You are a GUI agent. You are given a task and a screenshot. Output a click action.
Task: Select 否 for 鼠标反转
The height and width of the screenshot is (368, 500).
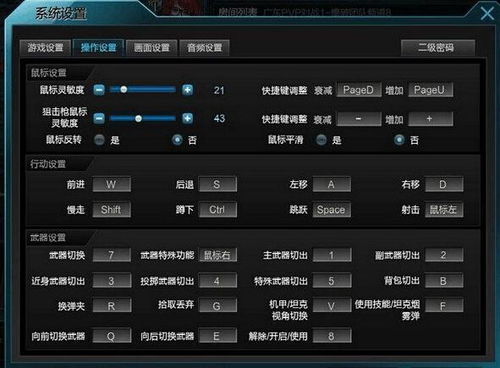click(177, 140)
